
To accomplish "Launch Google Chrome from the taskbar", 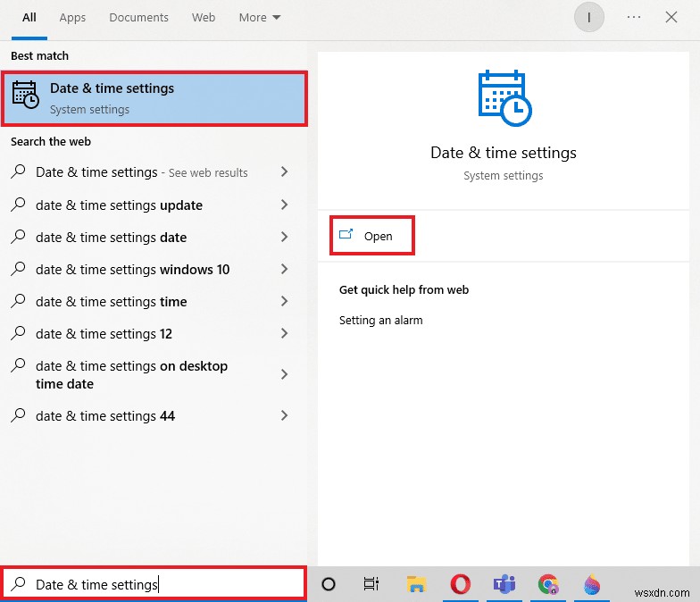I will (x=548, y=584).
